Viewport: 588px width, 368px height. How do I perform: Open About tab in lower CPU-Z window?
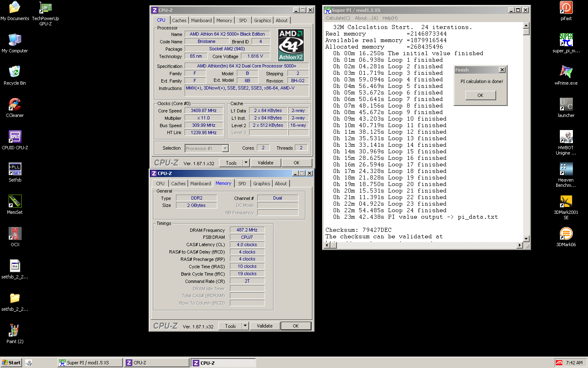(281, 184)
